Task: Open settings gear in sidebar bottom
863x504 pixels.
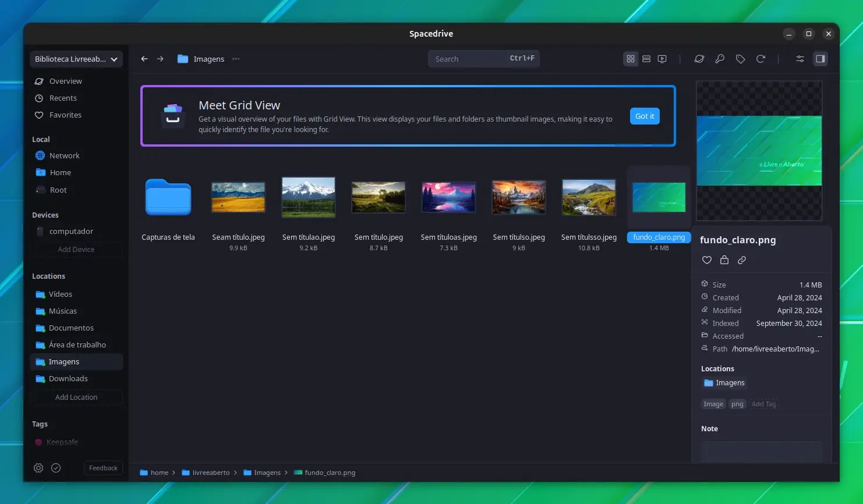Action: click(38, 468)
